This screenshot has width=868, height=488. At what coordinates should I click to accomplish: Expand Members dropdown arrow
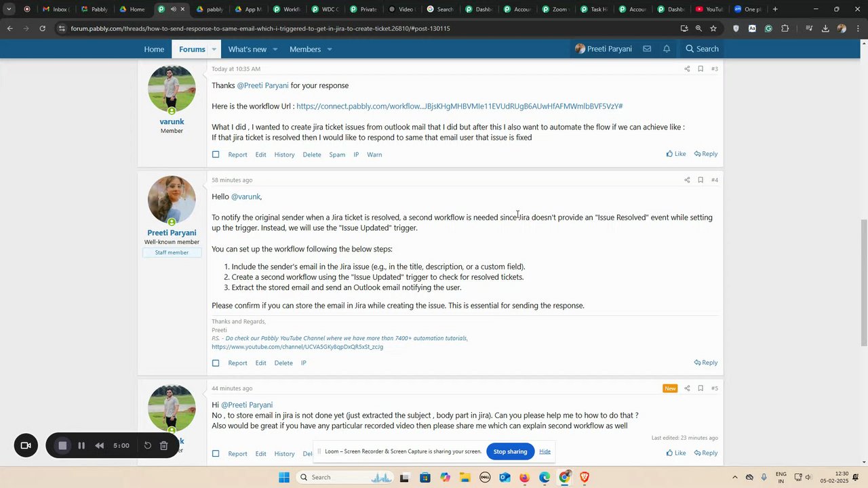point(329,49)
